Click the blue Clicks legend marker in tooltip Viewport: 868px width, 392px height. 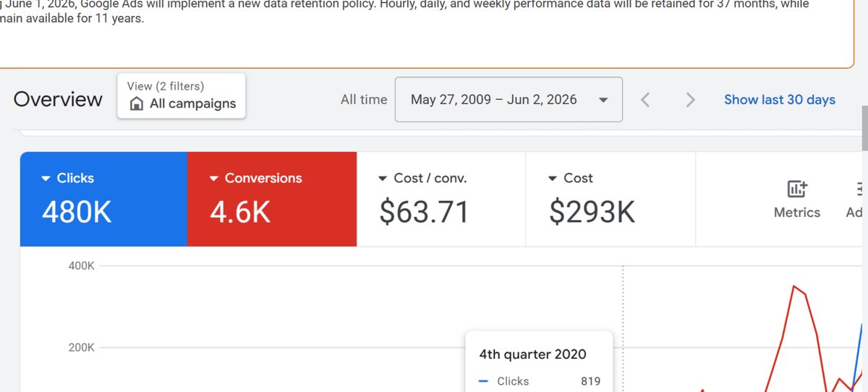click(484, 381)
